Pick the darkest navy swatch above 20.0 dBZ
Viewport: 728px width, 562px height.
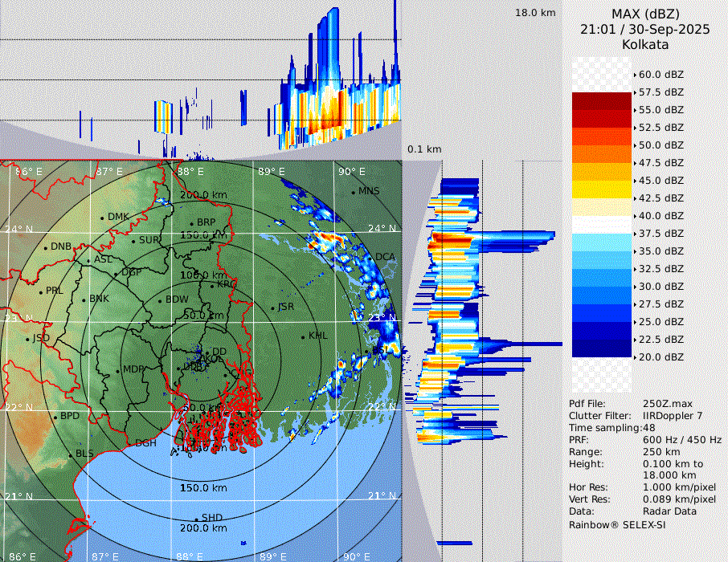[x=602, y=348]
